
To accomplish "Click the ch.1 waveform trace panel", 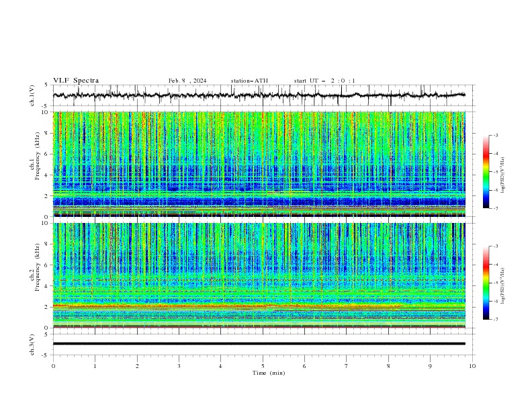I will tap(264, 95).
